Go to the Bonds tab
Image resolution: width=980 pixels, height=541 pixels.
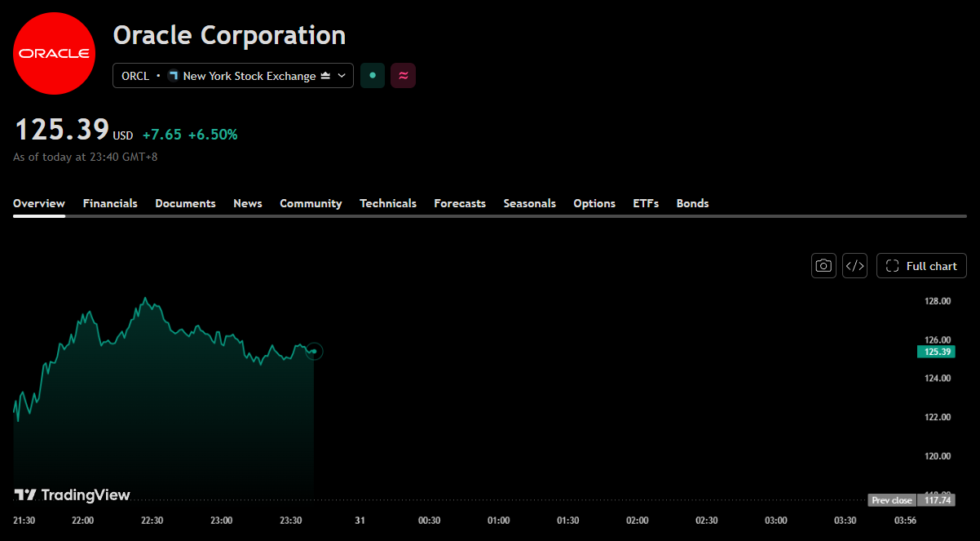click(693, 203)
